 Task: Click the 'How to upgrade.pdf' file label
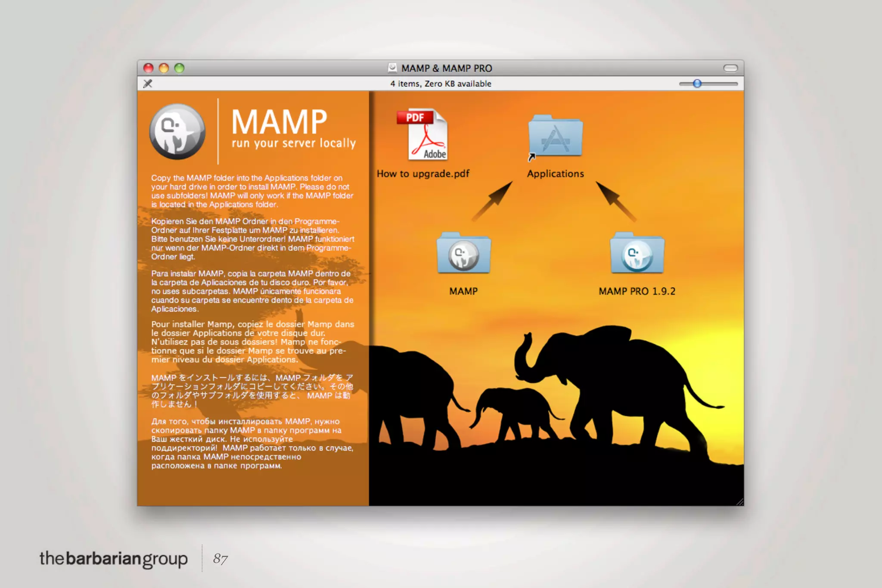(x=423, y=174)
